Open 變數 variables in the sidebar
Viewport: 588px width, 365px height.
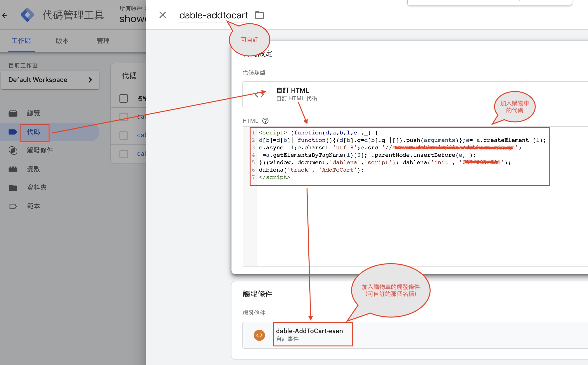click(x=33, y=169)
